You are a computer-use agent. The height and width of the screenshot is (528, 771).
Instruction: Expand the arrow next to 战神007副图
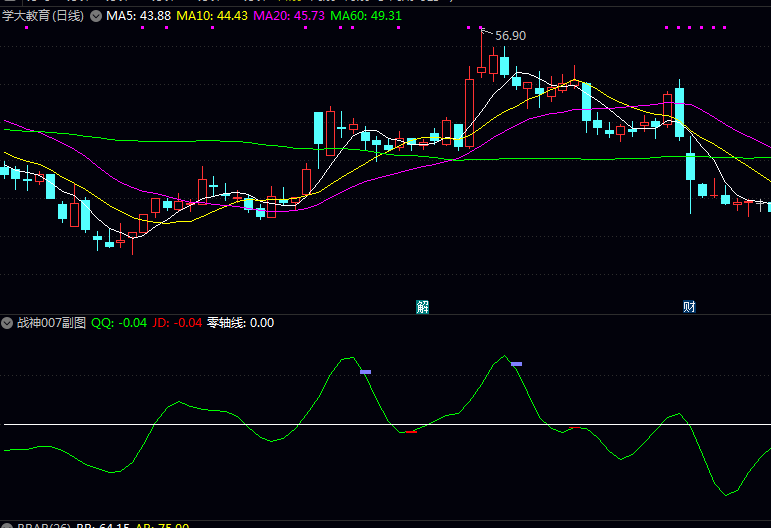click(x=8, y=323)
